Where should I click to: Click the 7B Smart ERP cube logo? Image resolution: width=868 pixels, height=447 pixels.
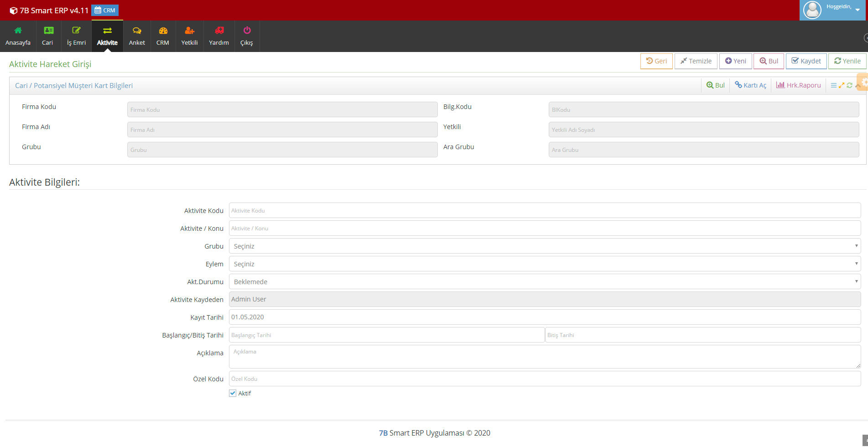point(13,10)
